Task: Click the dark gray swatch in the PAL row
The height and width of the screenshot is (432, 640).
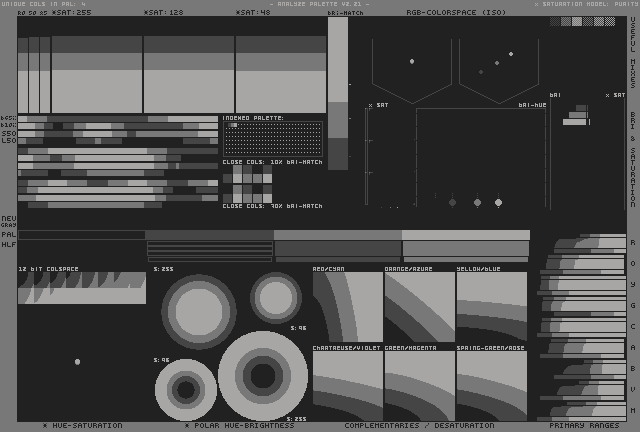Action: point(209,235)
